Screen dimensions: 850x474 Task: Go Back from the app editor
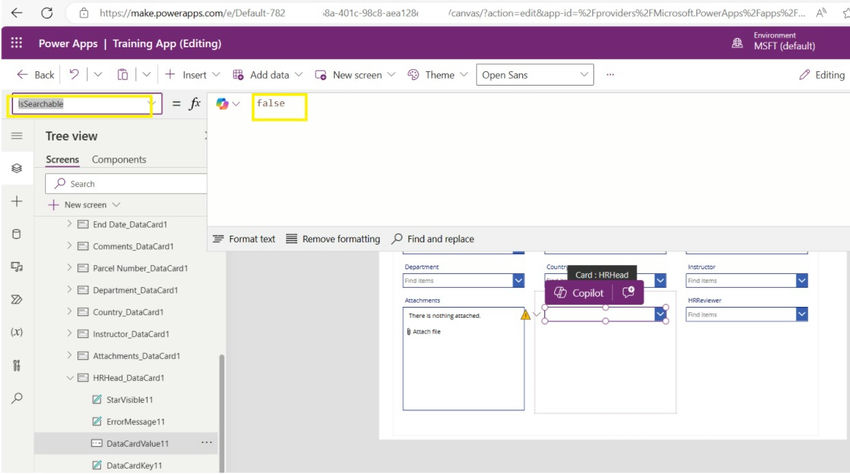tap(36, 75)
